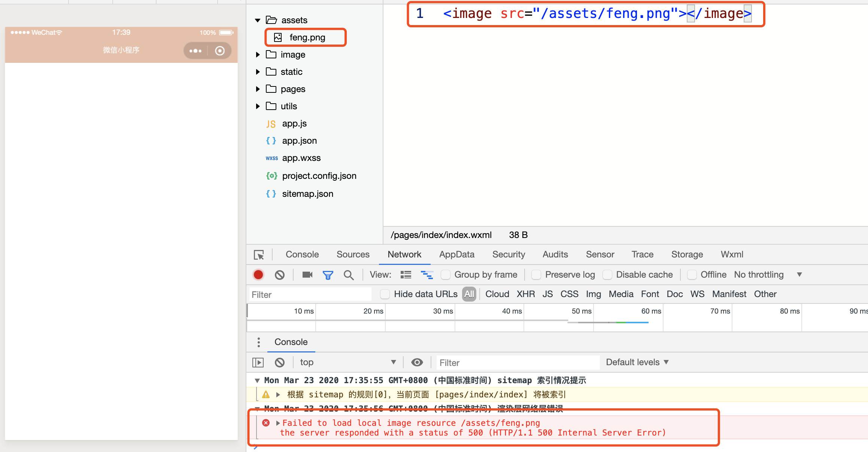Click the console live expression eye icon
Image resolution: width=868 pixels, height=452 pixels.
[x=417, y=362]
